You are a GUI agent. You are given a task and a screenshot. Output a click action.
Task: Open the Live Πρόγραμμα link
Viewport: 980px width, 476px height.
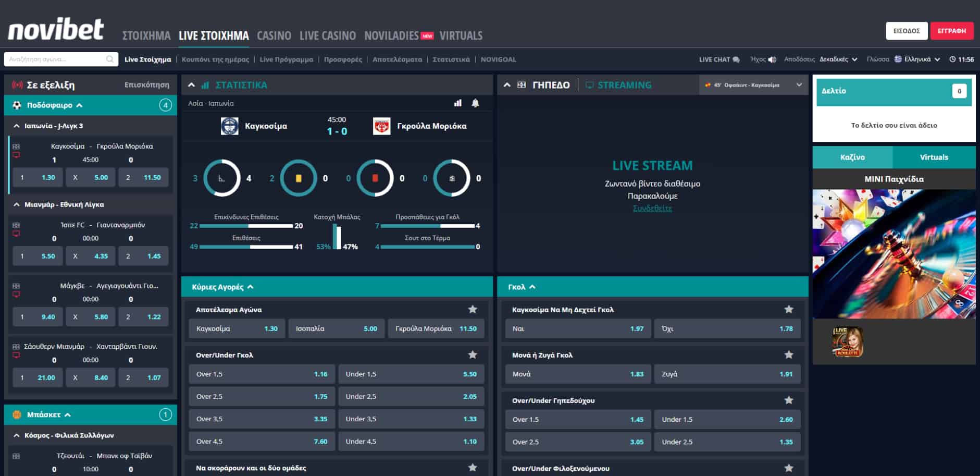click(x=287, y=59)
